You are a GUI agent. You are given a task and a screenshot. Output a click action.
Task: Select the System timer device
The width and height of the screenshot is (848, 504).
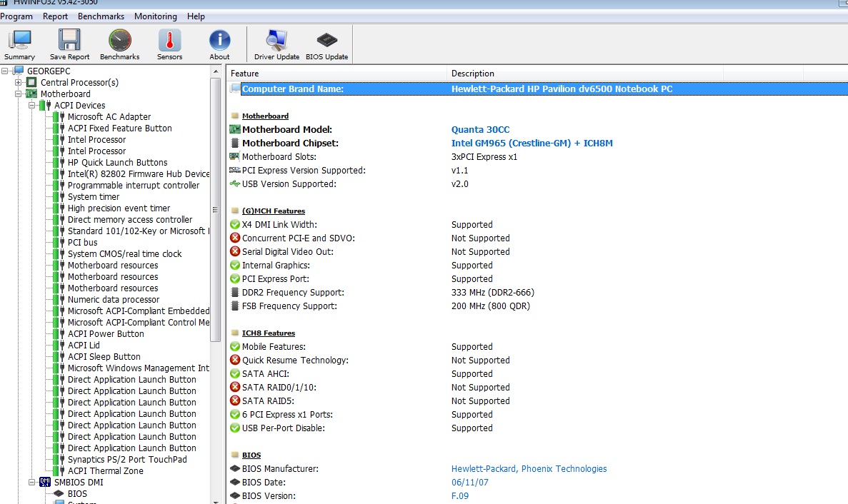click(94, 196)
